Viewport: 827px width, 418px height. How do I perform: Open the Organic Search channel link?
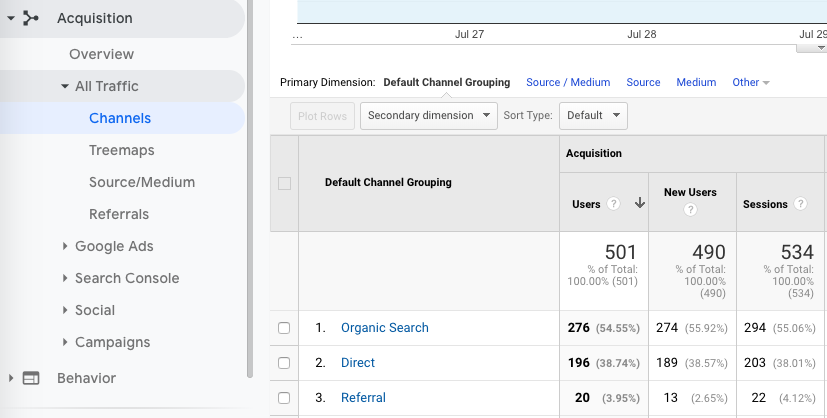[x=384, y=328]
